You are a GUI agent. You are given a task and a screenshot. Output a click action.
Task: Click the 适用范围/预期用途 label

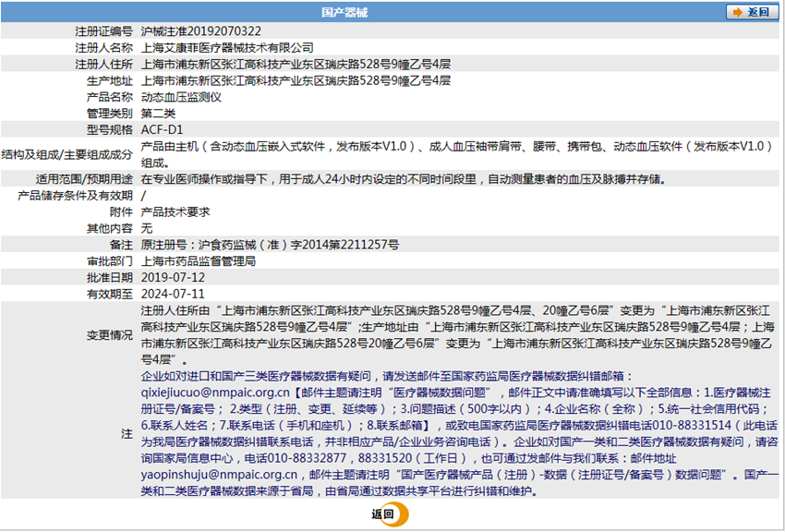84,178
